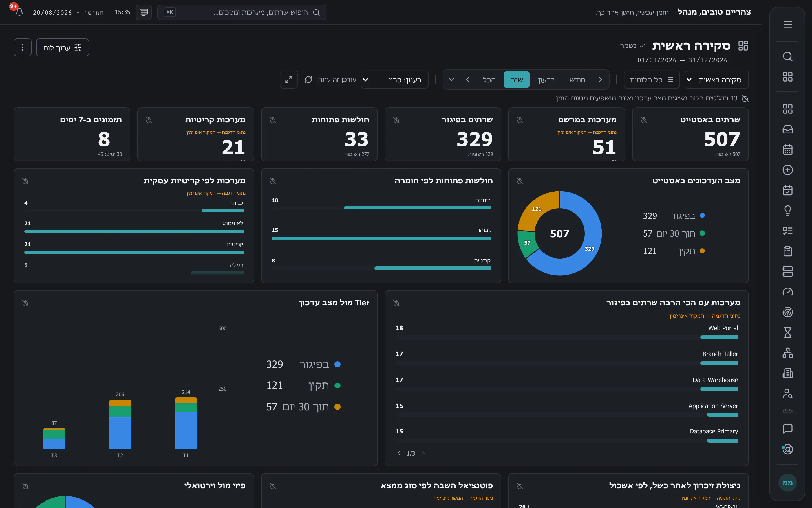The height and width of the screenshot is (508, 812).
Task: Click the קריטית bar in חולשות פתוחות לפי חומרה
Action: [x=432, y=268]
